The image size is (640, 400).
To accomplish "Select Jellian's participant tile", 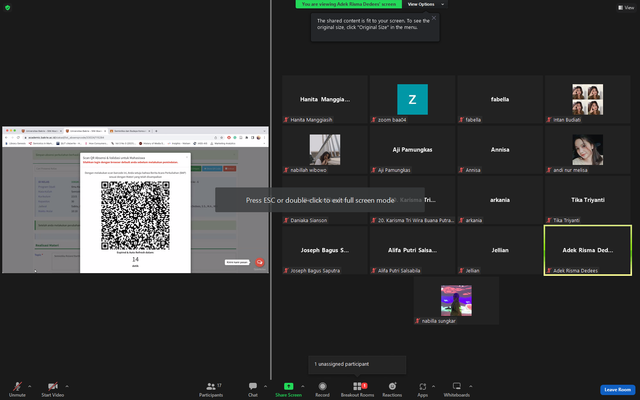I will point(500,250).
